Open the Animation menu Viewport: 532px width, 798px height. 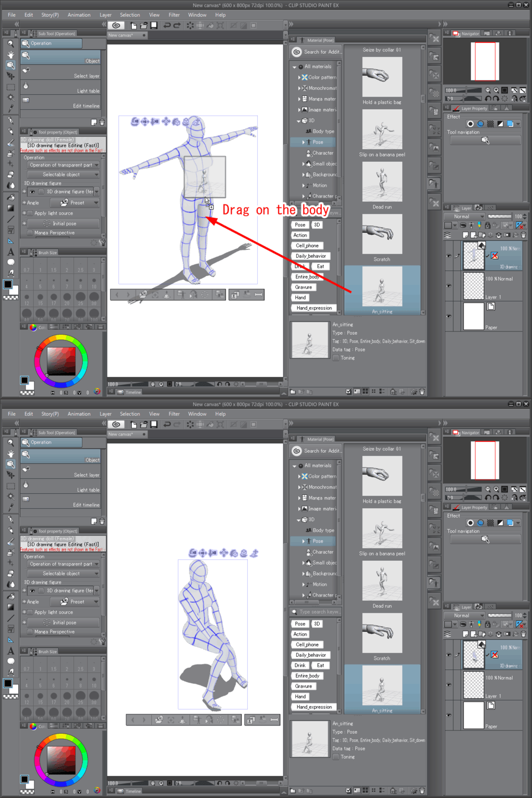click(79, 15)
